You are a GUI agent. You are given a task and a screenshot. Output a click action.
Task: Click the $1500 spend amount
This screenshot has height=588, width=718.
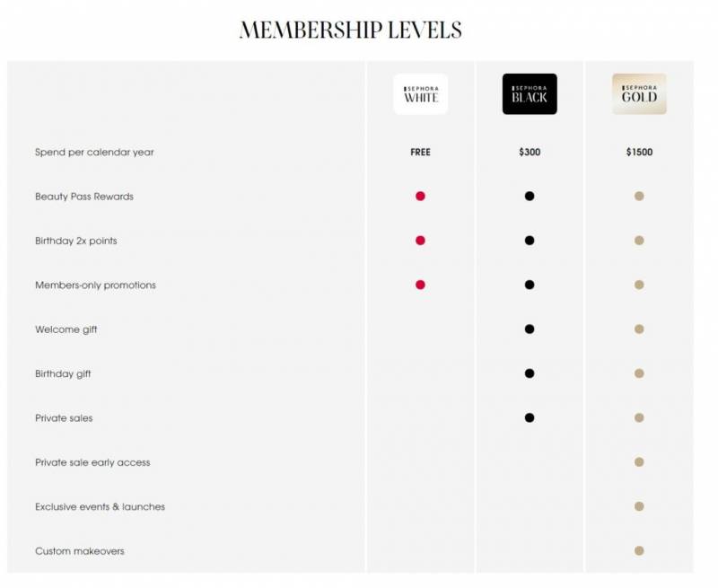(639, 153)
